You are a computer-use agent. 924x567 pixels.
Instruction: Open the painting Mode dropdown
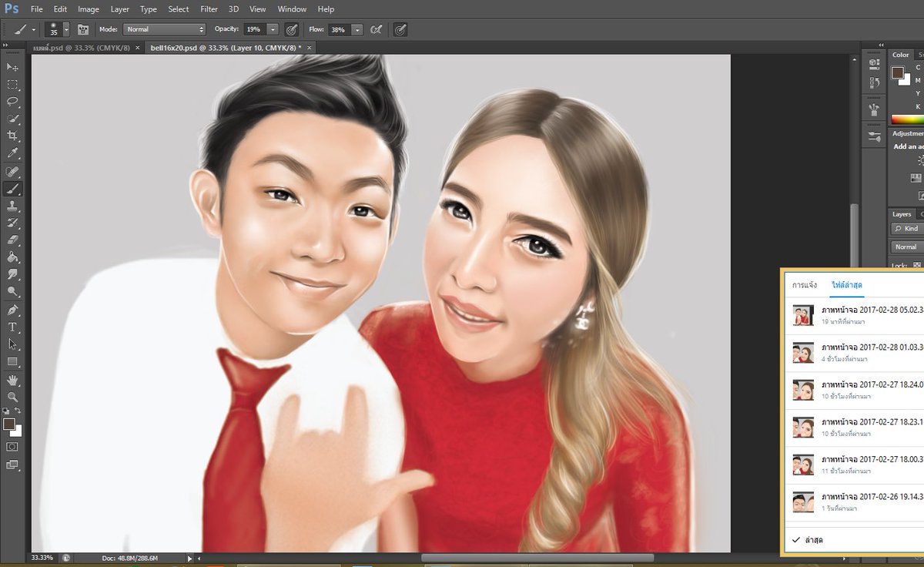point(164,29)
